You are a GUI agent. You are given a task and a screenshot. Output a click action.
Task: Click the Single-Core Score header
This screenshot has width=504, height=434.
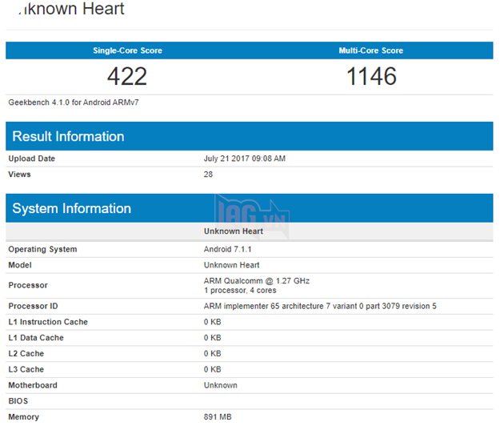127,50
